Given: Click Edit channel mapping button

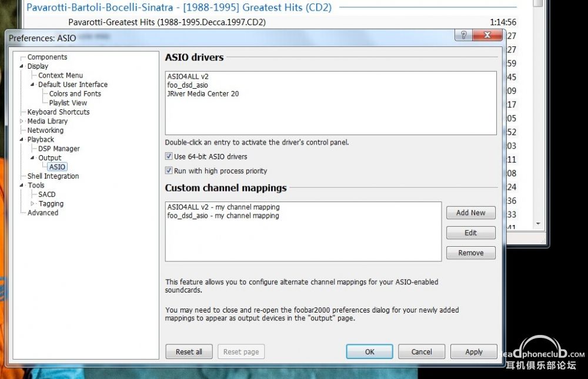Looking at the screenshot, I should pos(470,233).
